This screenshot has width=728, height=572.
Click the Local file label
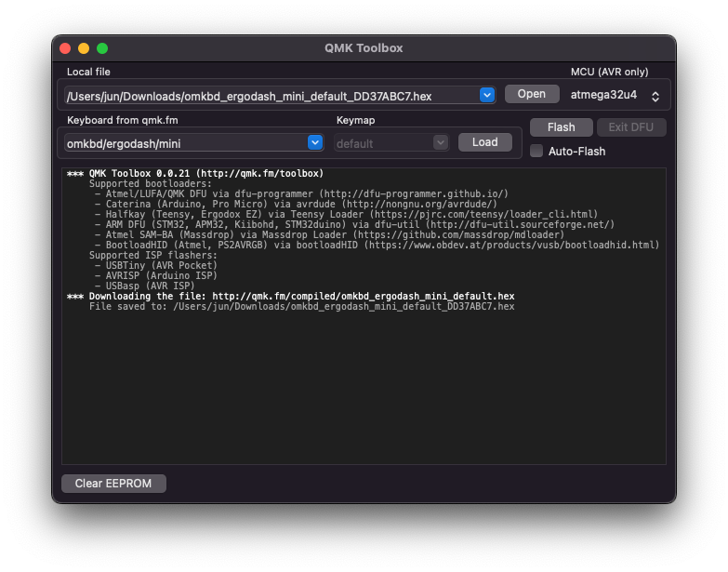tap(88, 72)
